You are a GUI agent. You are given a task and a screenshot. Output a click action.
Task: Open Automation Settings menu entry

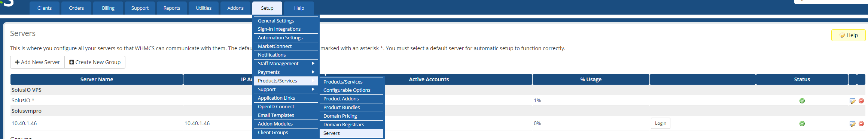coord(286,38)
